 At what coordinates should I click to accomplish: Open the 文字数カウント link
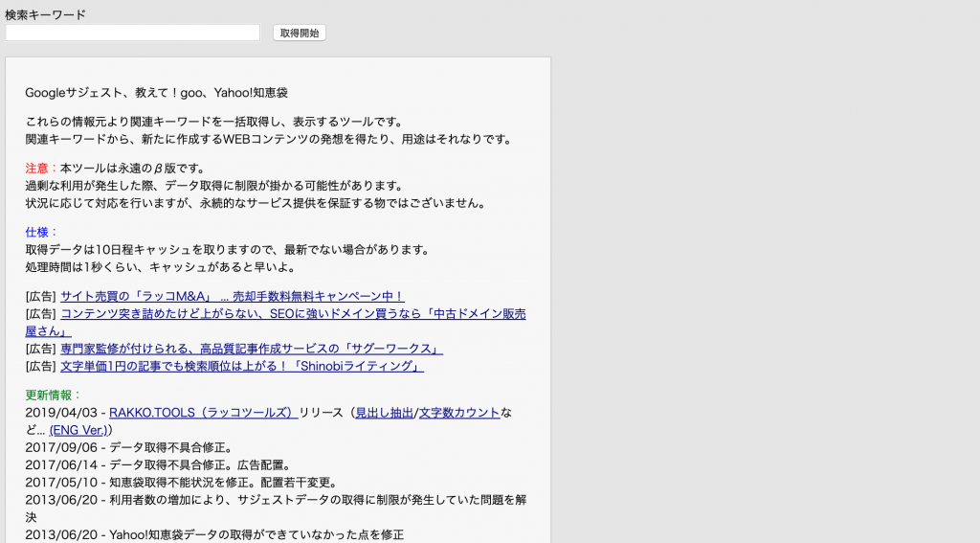click(x=459, y=412)
